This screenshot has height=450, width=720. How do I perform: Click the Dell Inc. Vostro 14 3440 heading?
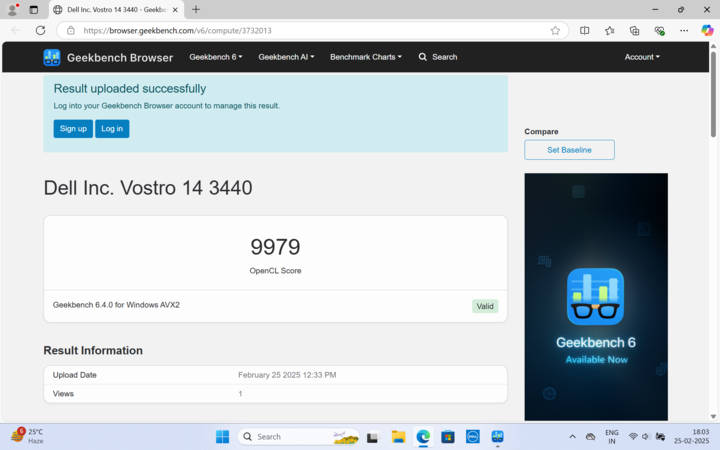(148, 187)
